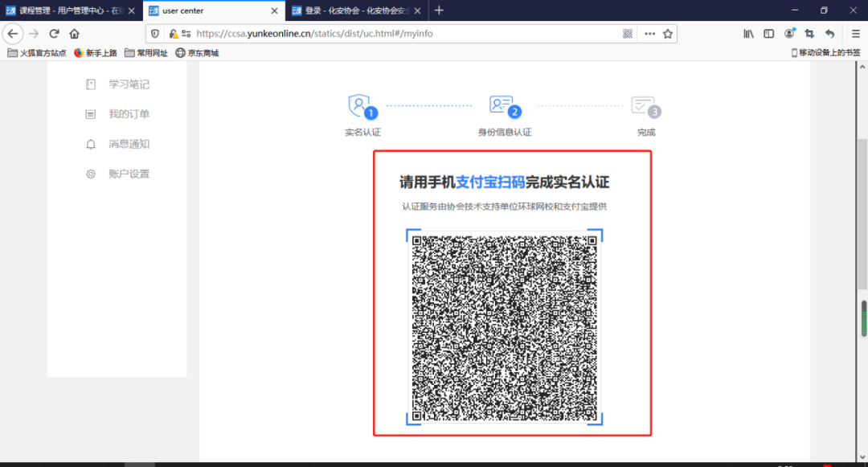Close the 登录 - 化安协会 tab
The height and width of the screenshot is (467, 868).
(x=417, y=10)
